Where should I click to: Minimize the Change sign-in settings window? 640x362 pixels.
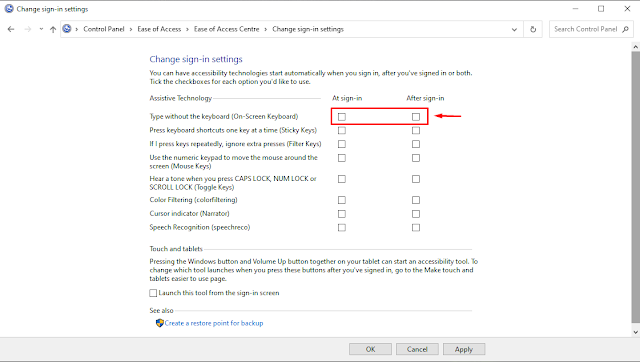click(576, 9)
